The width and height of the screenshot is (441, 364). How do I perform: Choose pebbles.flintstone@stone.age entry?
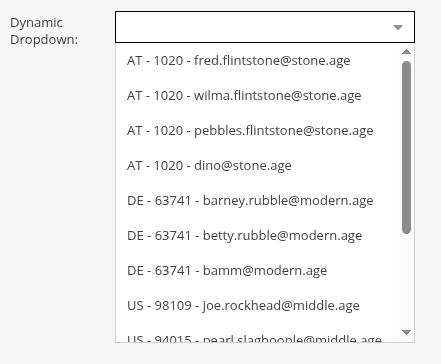[257, 131]
